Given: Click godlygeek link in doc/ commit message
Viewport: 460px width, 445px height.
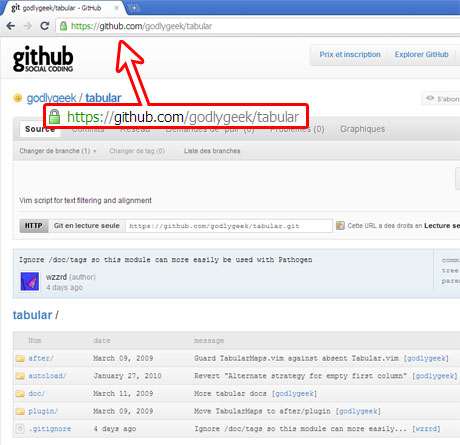Looking at the screenshot, I should [x=295, y=394].
